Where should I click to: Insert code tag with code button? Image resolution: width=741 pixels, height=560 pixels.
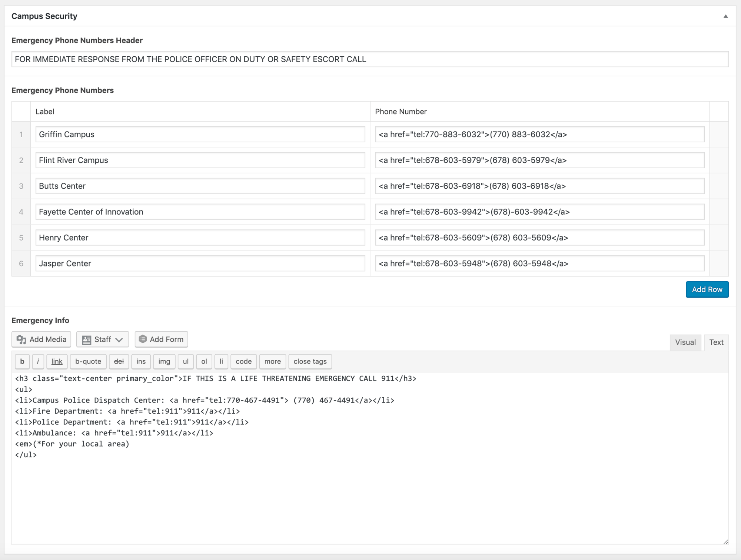(243, 361)
